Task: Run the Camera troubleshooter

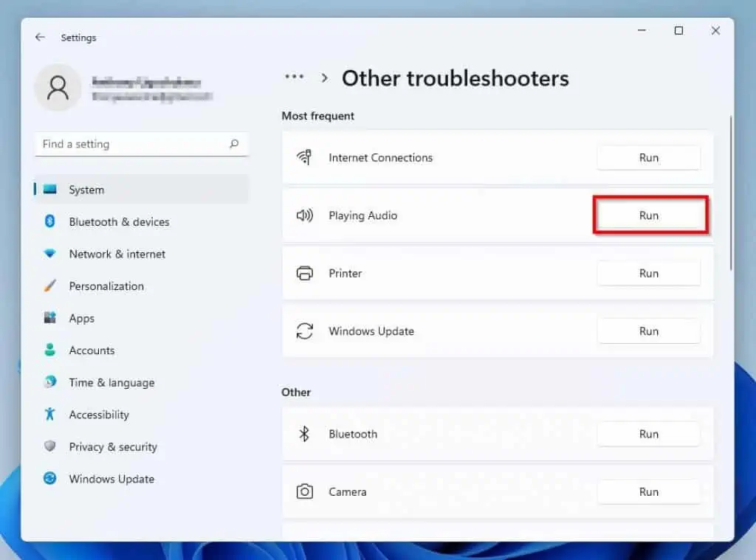Action: tap(648, 491)
